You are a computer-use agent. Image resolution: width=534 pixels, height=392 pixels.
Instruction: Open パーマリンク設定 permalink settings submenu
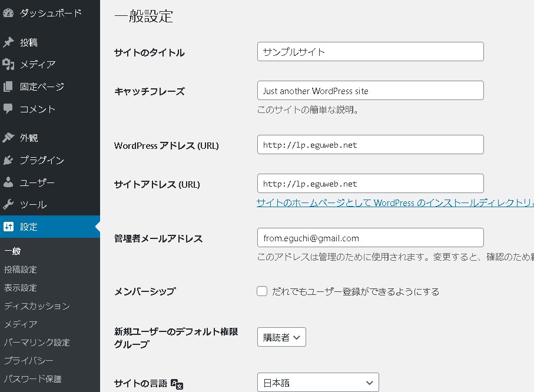(x=37, y=343)
